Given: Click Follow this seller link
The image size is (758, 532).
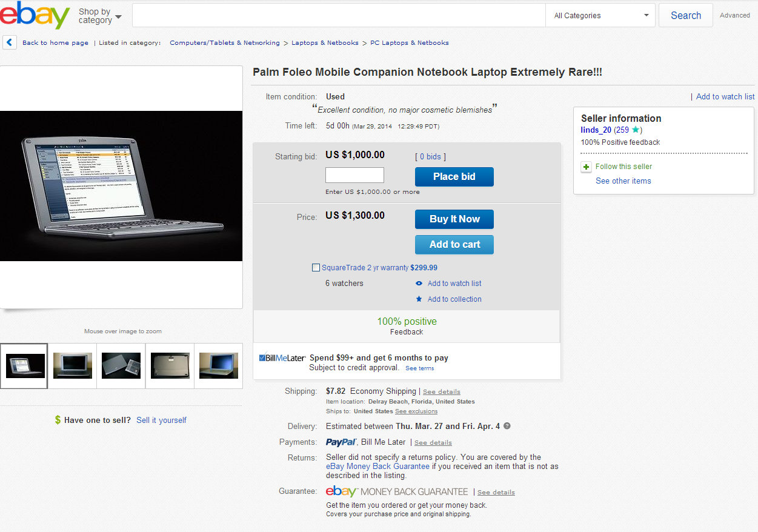Looking at the screenshot, I should click(x=624, y=167).
